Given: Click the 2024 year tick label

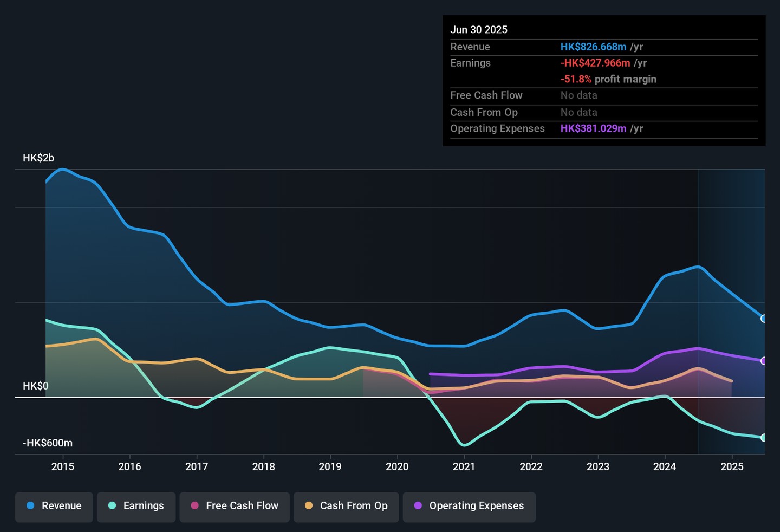Looking at the screenshot, I should pos(665,467).
